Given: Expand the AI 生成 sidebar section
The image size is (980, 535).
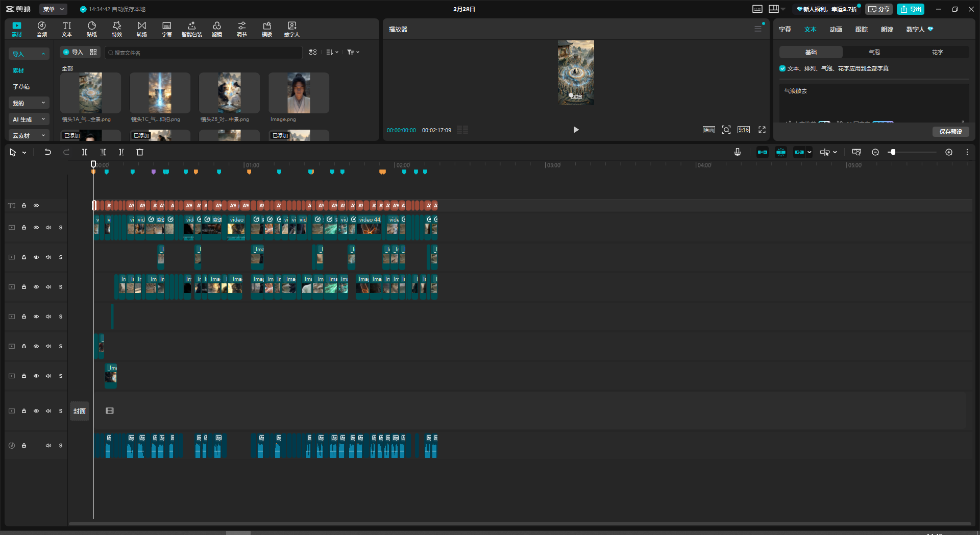Looking at the screenshot, I should (x=29, y=119).
